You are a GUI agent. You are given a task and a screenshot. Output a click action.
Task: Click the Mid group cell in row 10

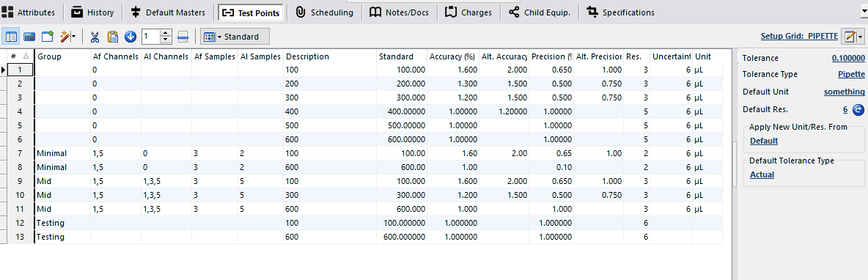click(62, 195)
